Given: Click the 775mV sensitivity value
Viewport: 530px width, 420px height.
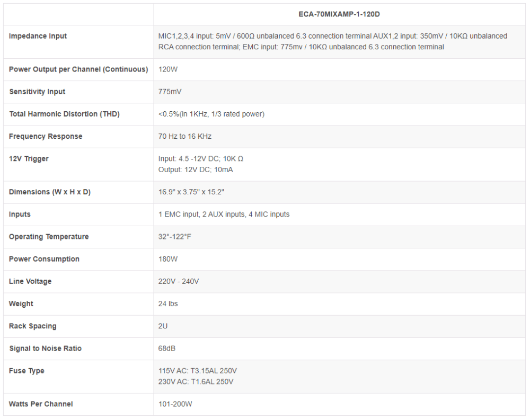Looking at the screenshot, I should point(170,92).
